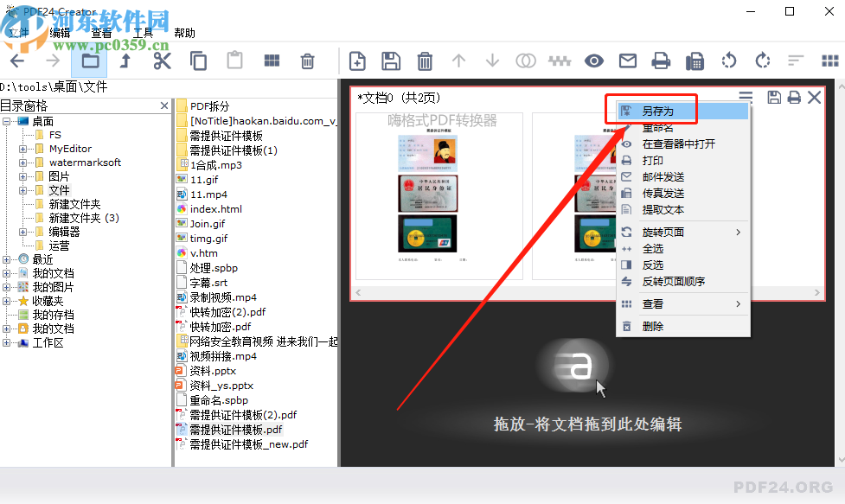
Task: Click the split document icon
Action: pyautogui.click(x=560, y=61)
